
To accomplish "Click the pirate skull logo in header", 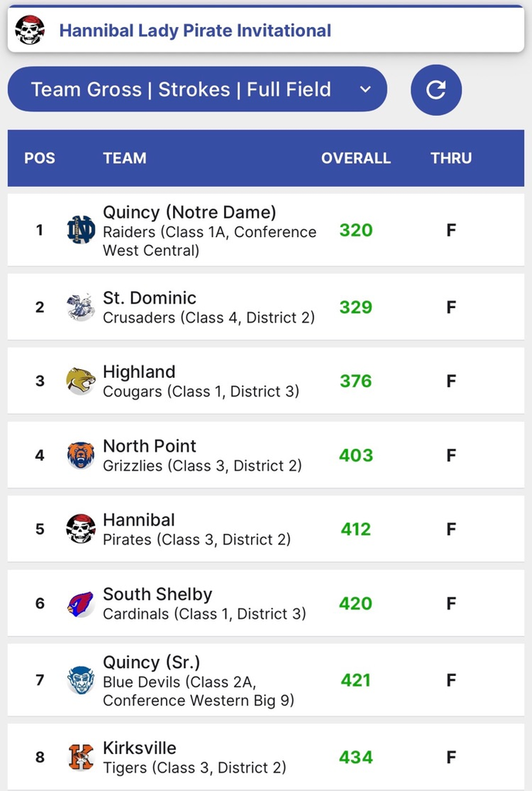I will (29, 30).
